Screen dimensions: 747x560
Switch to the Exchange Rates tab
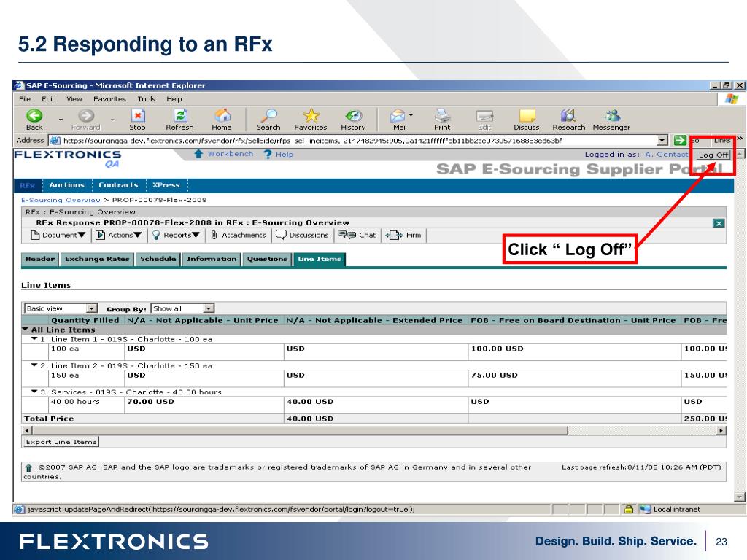tap(97, 259)
